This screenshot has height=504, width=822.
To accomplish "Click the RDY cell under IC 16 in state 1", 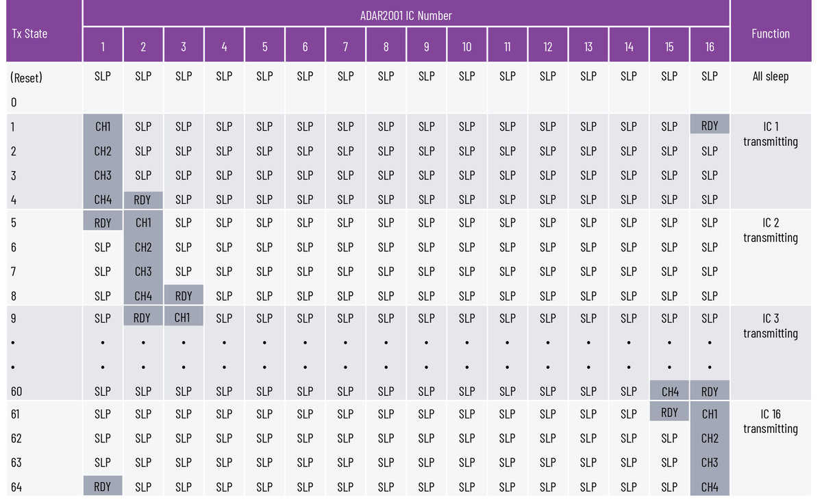I will coord(710,125).
